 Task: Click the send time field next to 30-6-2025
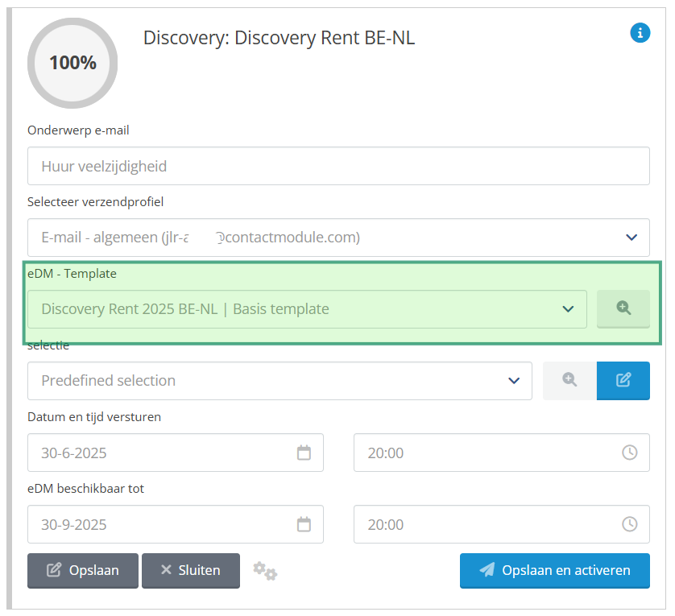[x=502, y=453]
